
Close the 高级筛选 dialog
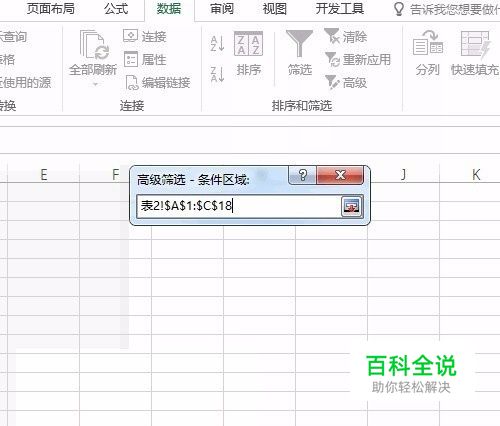pyautogui.click(x=340, y=175)
